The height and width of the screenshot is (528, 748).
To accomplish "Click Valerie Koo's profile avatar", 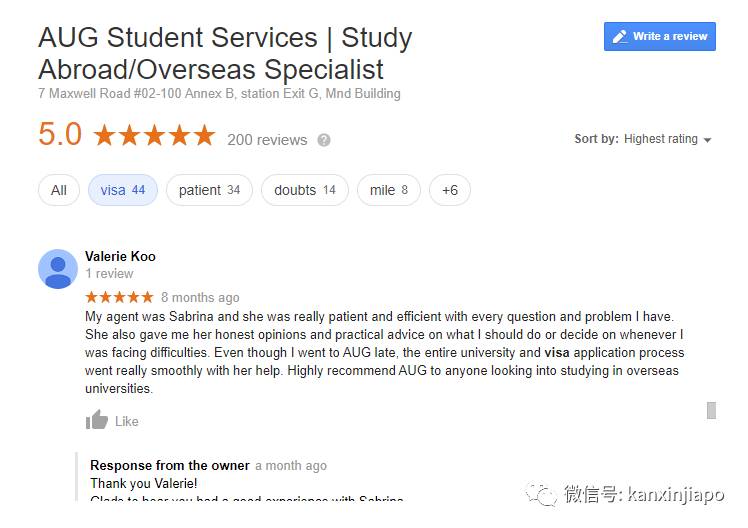I will [x=58, y=268].
